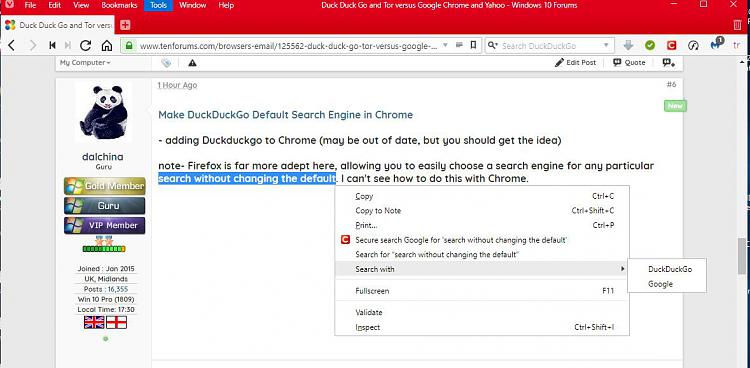
Task: Click the Gold Member badge
Action: [104, 186]
